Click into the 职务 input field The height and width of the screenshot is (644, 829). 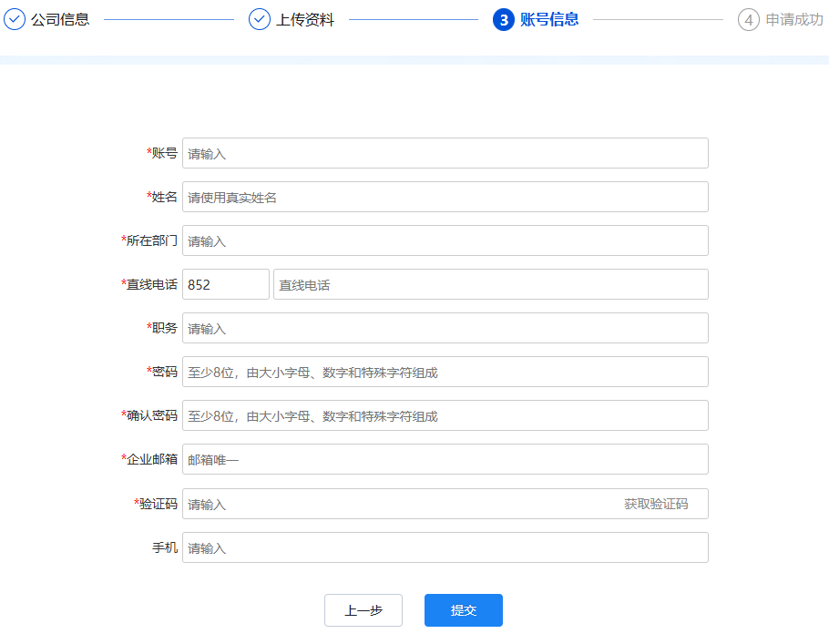click(445, 328)
